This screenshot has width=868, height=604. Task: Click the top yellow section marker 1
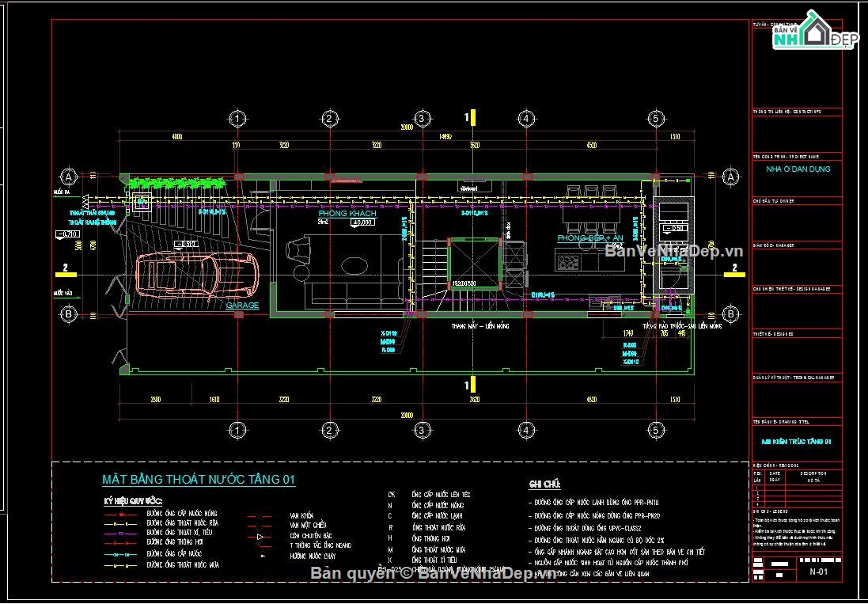tap(470, 117)
